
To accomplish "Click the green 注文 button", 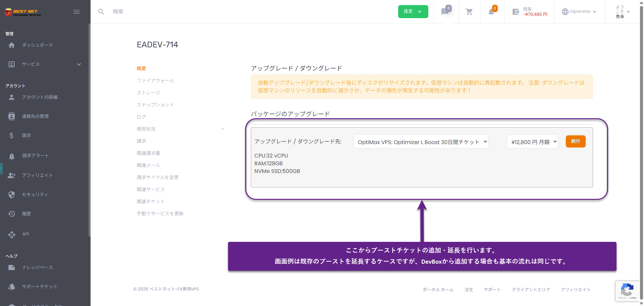I will pyautogui.click(x=413, y=11).
